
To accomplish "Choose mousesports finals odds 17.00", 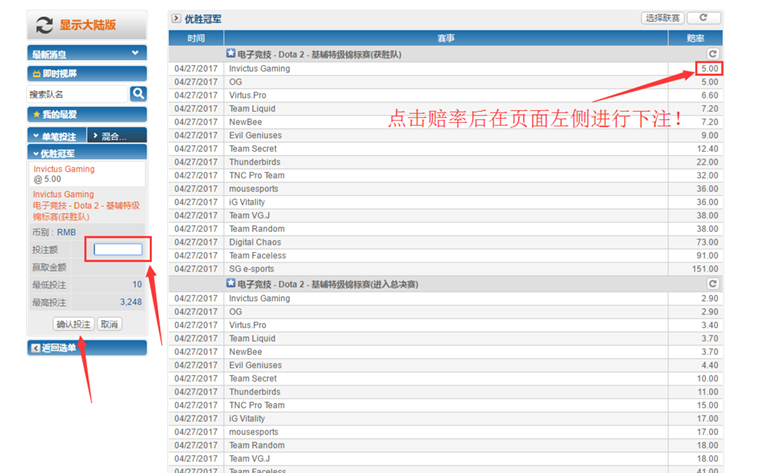I will (707, 432).
